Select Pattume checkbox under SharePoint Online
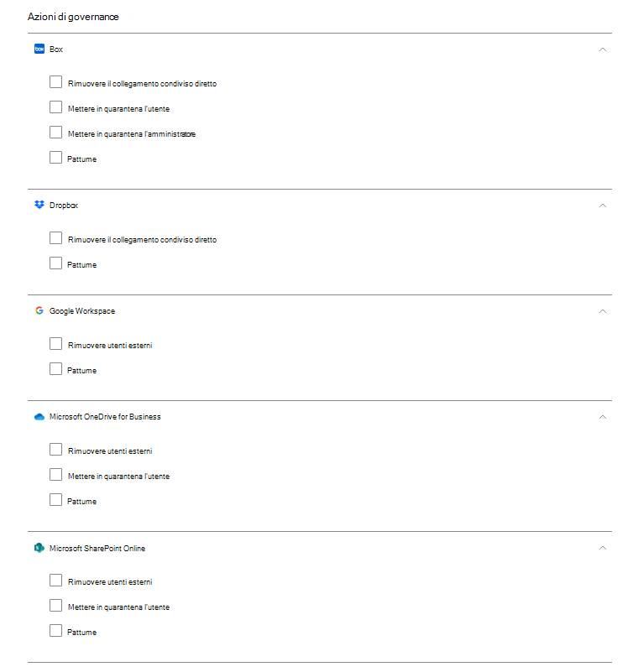 (56, 631)
